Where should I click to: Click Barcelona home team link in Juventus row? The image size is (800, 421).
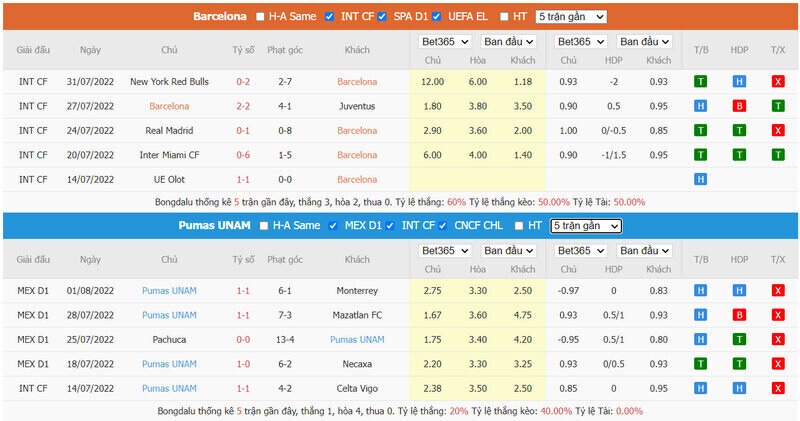(169, 106)
